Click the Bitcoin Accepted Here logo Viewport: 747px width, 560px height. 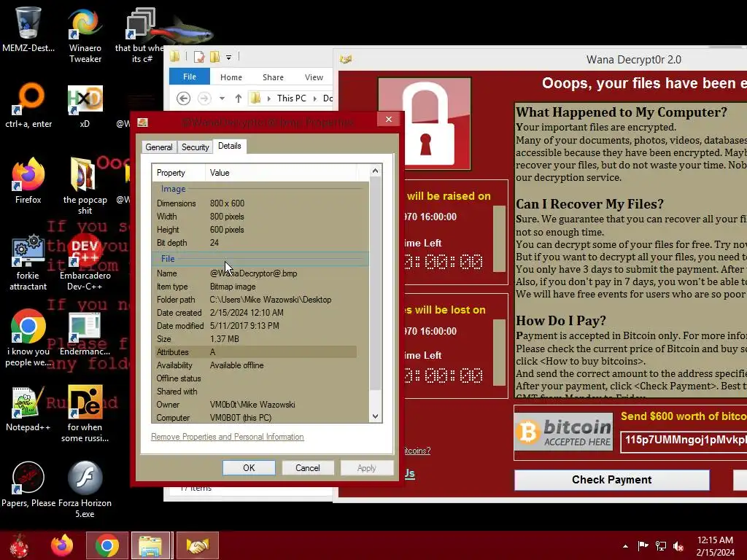tap(564, 432)
